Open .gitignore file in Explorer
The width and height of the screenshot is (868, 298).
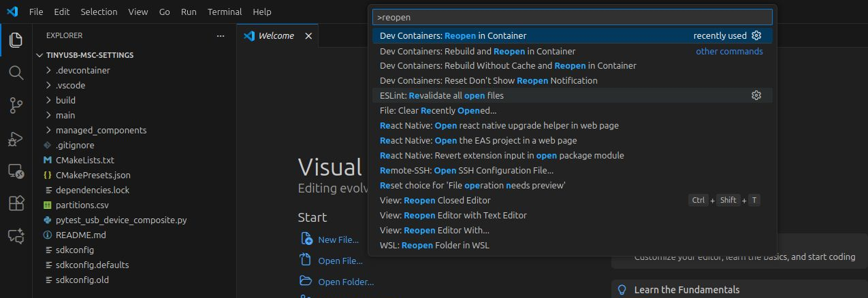135,145
